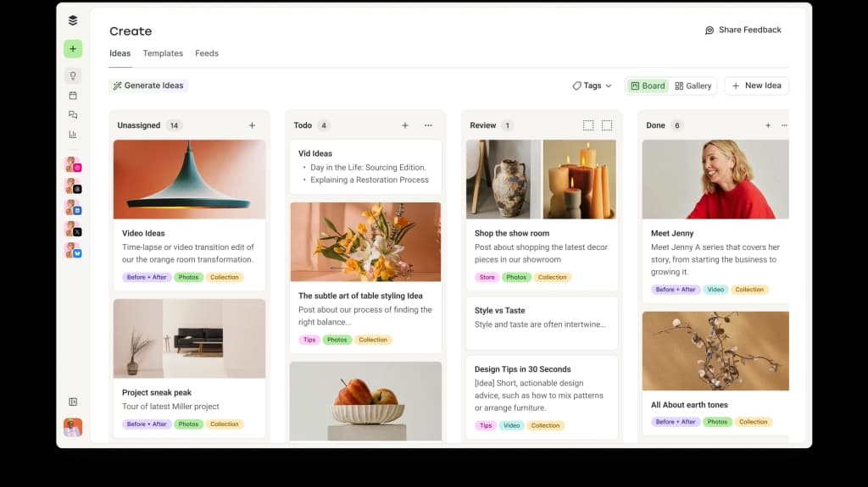This screenshot has width=868, height=487.
Task: Click Collection tag on Project sneak peak
Action: point(224,424)
